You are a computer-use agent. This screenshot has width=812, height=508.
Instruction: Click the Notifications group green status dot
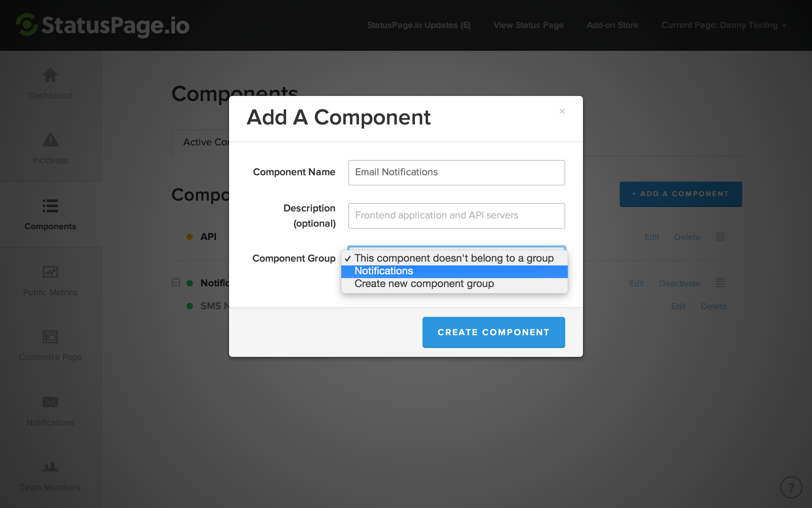click(x=190, y=283)
